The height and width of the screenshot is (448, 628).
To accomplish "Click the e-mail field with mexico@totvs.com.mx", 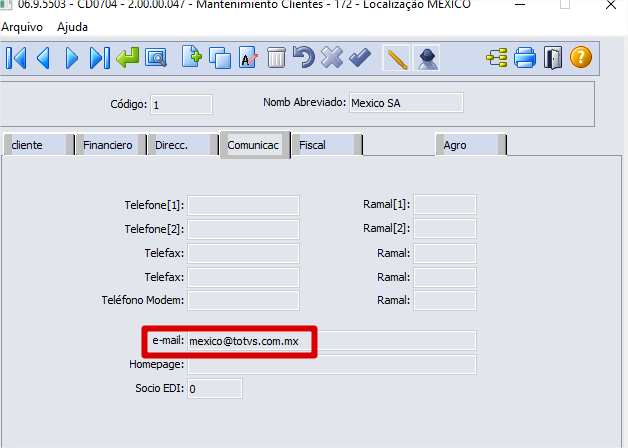I will (x=332, y=341).
